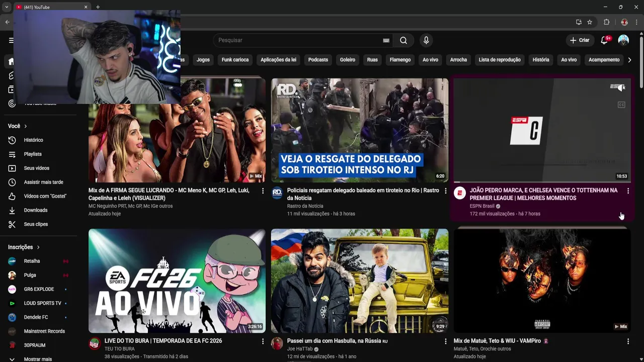Go back with the browser back arrow
The height and width of the screenshot is (362, 644).
7,22
